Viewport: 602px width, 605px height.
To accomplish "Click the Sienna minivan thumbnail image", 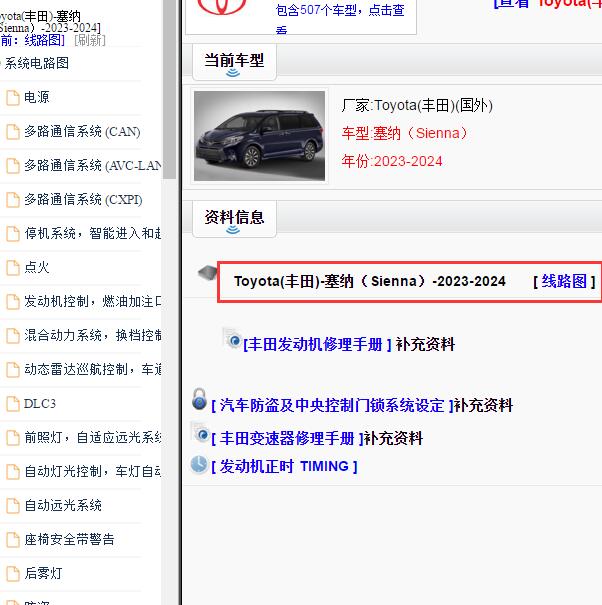I will (x=259, y=136).
